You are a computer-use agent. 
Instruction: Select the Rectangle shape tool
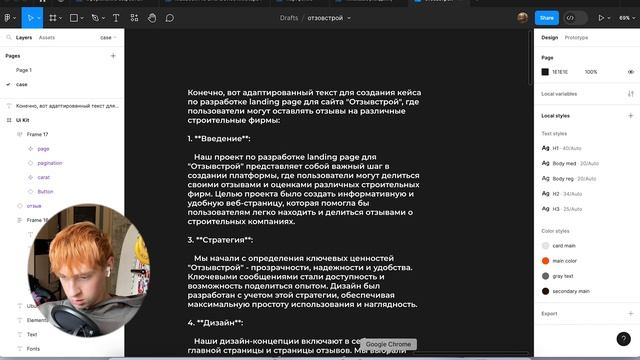(x=73, y=18)
